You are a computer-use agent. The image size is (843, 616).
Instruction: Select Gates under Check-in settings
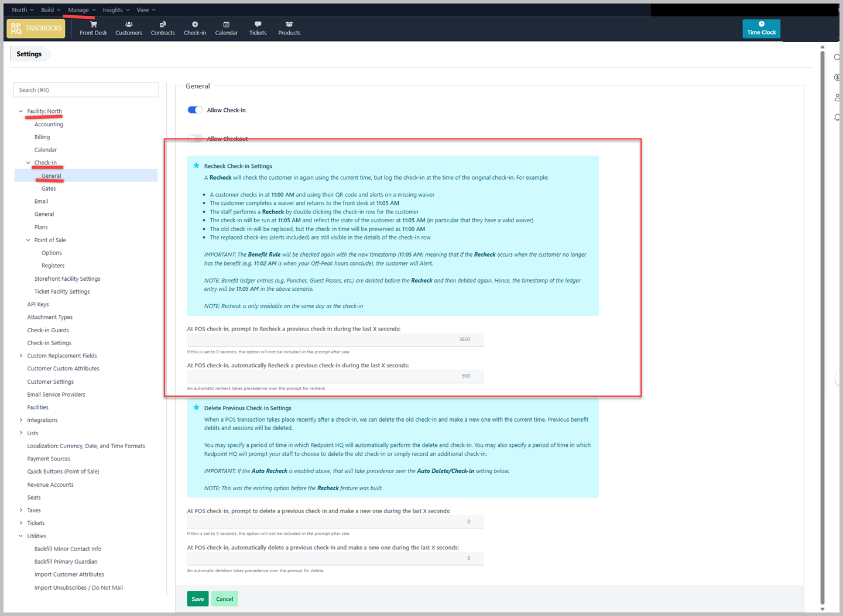point(49,188)
